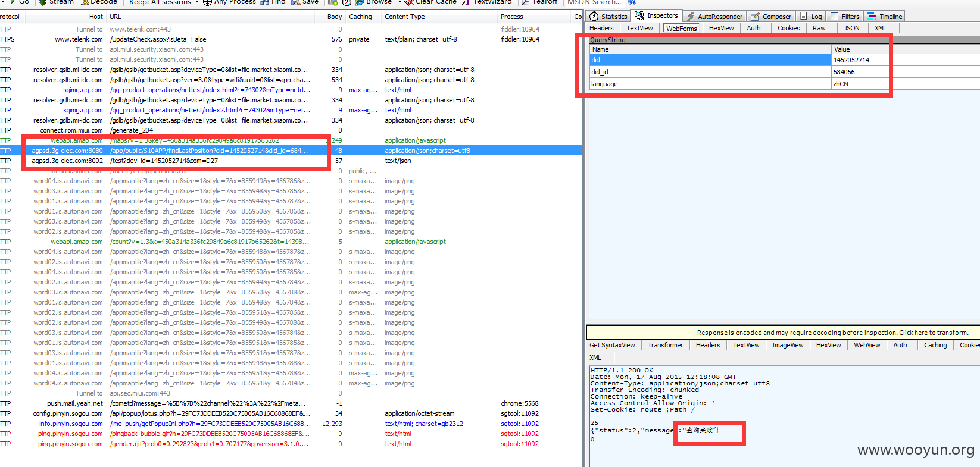Open the Timeline tab
This screenshot has height=467, width=980.
click(x=884, y=17)
